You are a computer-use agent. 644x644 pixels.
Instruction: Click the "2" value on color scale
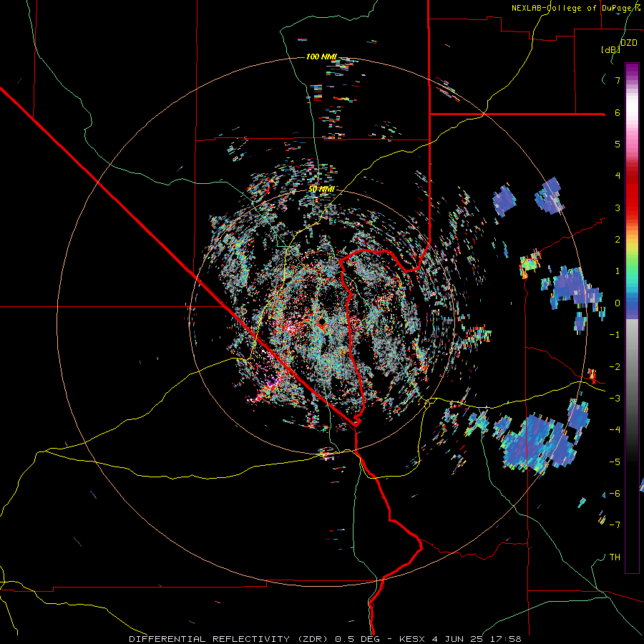click(618, 240)
